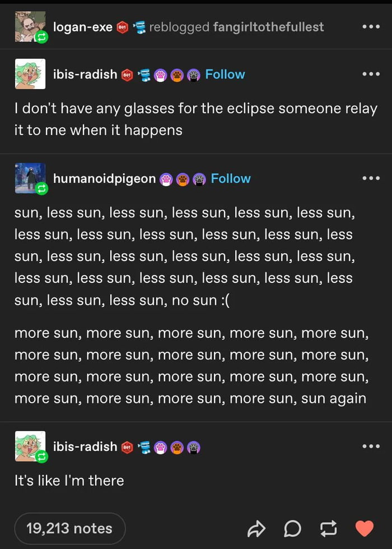This screenshot has width=392, height=549.
Task: Click the blue robot badge beside ibis-radish
Action: point(144,74)
